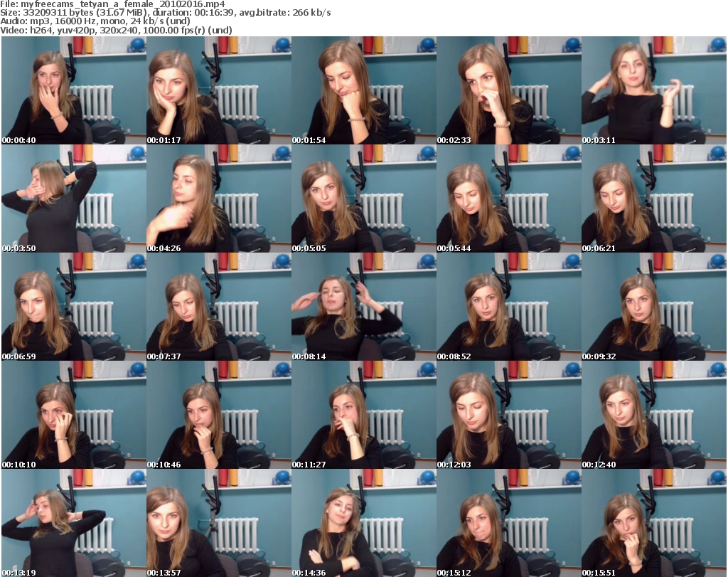Select the thumbnail frame at 00:12:03
728x577 pixels.
pyautogui.click(x=509, y=415)
